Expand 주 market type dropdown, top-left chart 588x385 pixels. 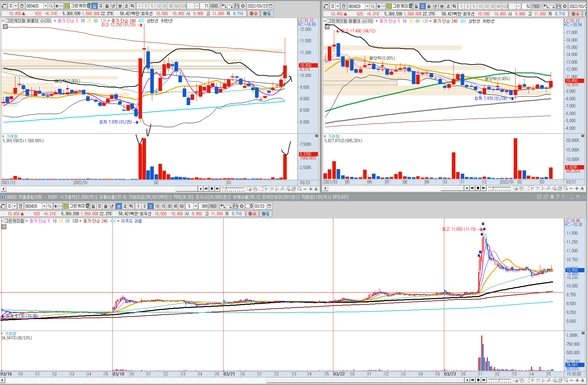(x=16, y=6)
